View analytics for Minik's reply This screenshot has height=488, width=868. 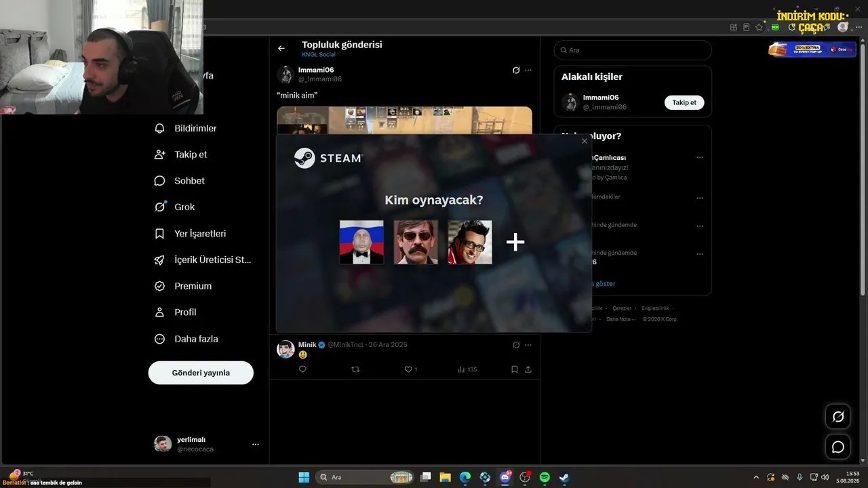point(467,369)
